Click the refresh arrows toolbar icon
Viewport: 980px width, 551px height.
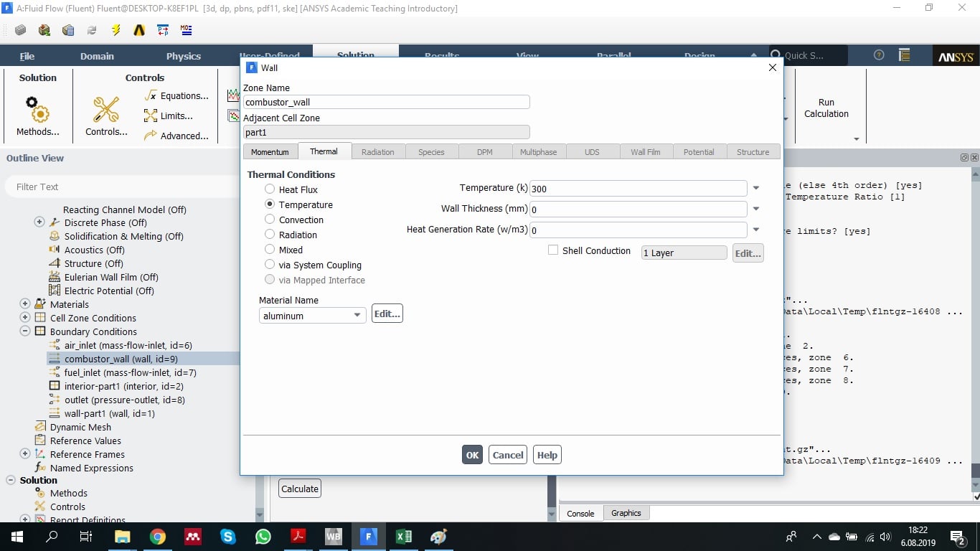point(92,30)
